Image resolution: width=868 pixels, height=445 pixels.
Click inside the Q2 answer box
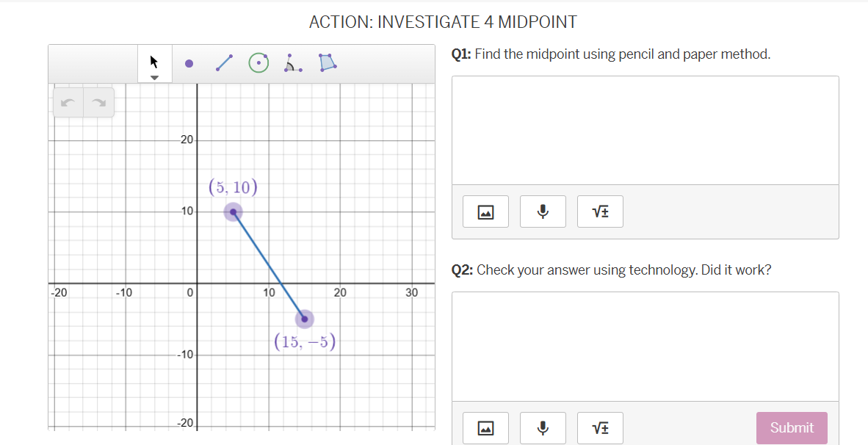click(645, 344)
